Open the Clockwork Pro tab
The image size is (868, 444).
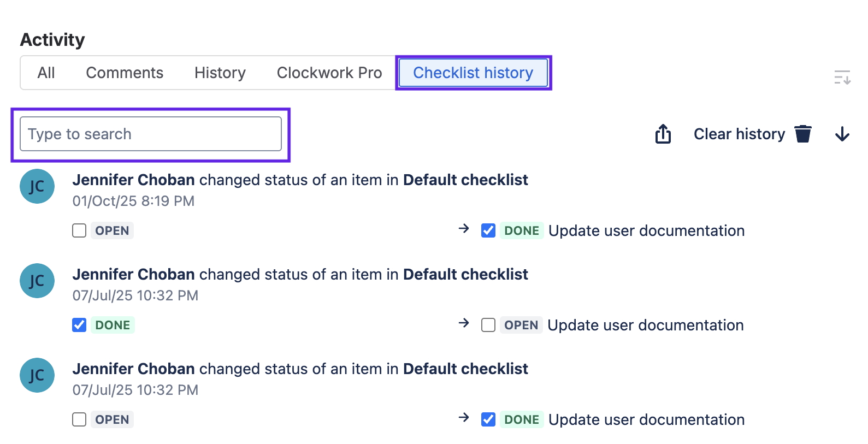(x=329, y=73)
